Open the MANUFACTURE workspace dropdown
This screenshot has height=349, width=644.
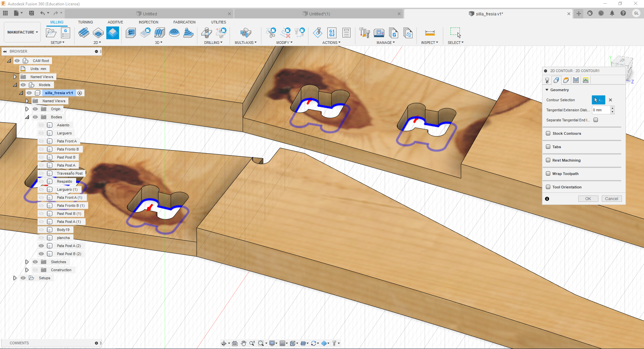(x=22, y=32)
